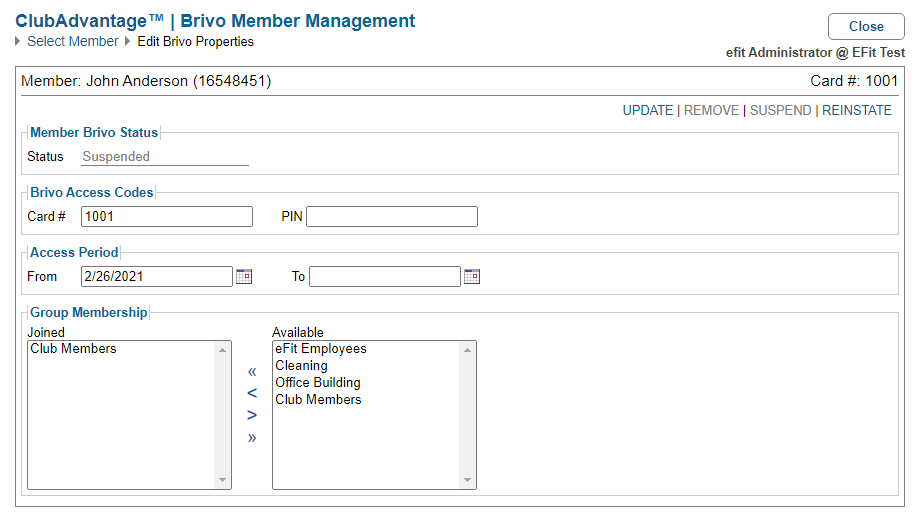Viewport: 920px width, 516px height.
Task: Click the SUSPEND link
Action: tap(780, 110)
